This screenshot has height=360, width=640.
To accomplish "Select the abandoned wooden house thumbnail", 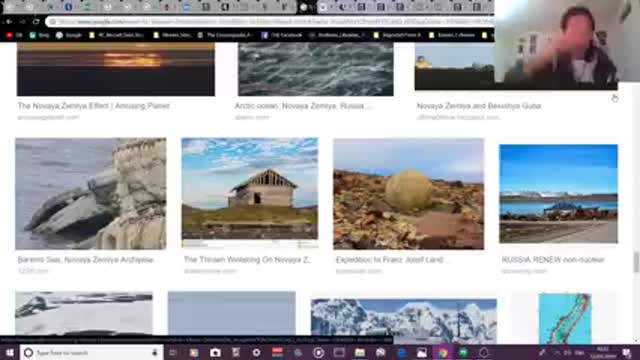I will (250, 193).
